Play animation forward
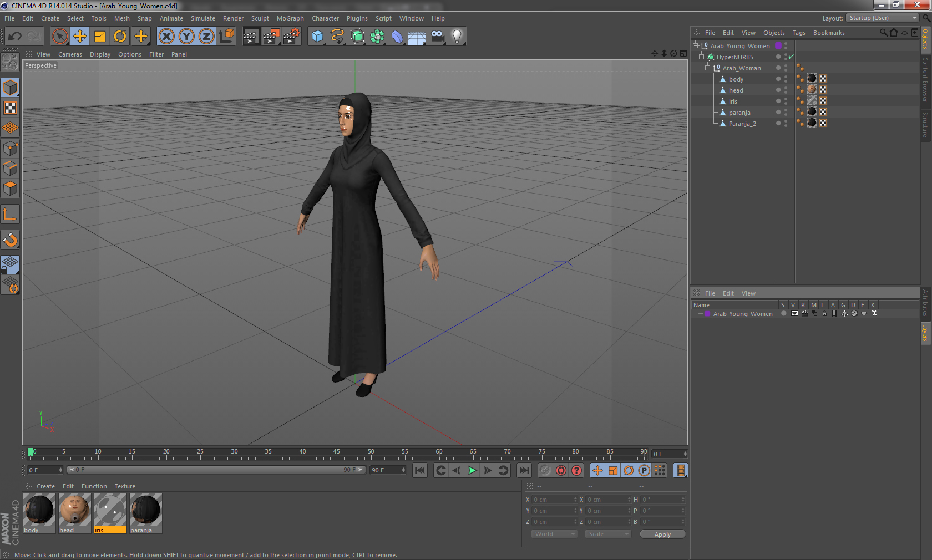 tap(472, 470)
